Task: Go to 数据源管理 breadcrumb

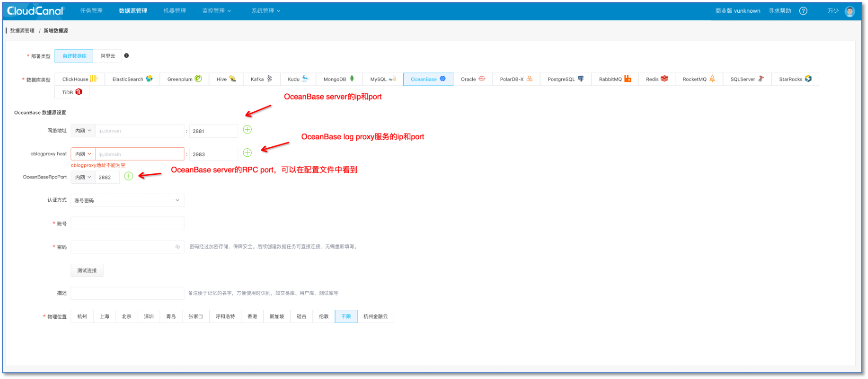Action: point(22,31)
